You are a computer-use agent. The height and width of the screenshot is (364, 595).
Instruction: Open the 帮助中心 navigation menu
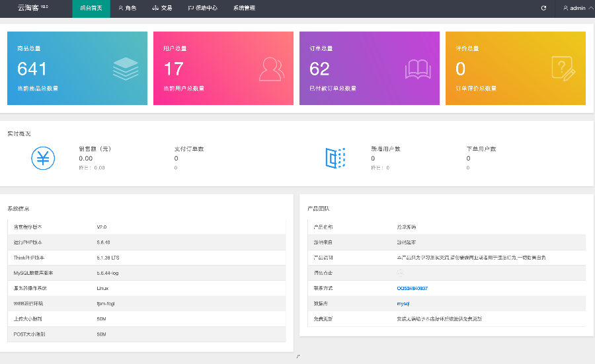click(x=202, y=9)
